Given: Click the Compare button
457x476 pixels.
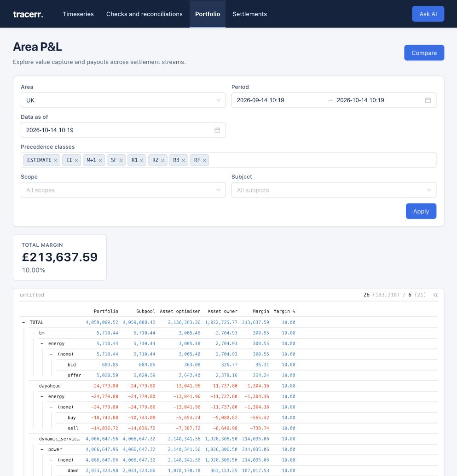Looking at the screenshot, I should click(424, 53).
